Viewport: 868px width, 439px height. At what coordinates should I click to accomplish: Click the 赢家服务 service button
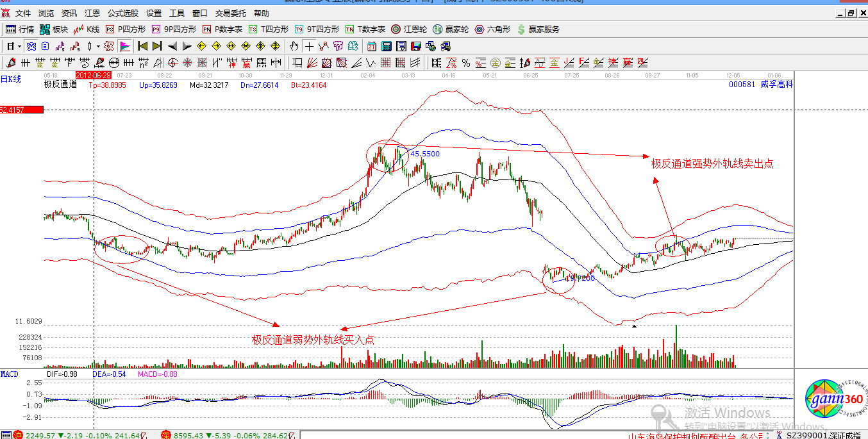(538, 29)
